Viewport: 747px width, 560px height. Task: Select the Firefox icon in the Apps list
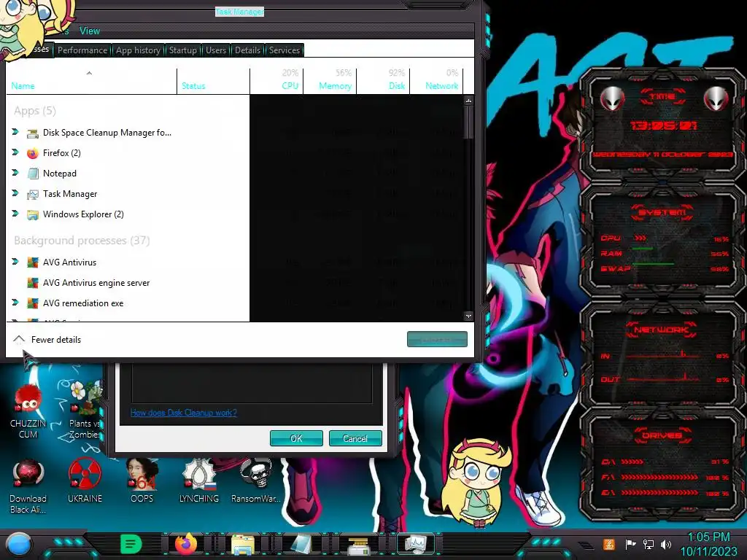point(32,153)
